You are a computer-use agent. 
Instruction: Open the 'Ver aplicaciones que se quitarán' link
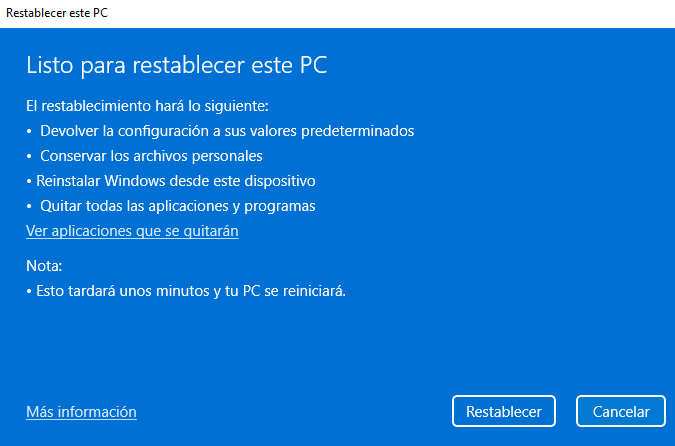(x=132, y=231)
